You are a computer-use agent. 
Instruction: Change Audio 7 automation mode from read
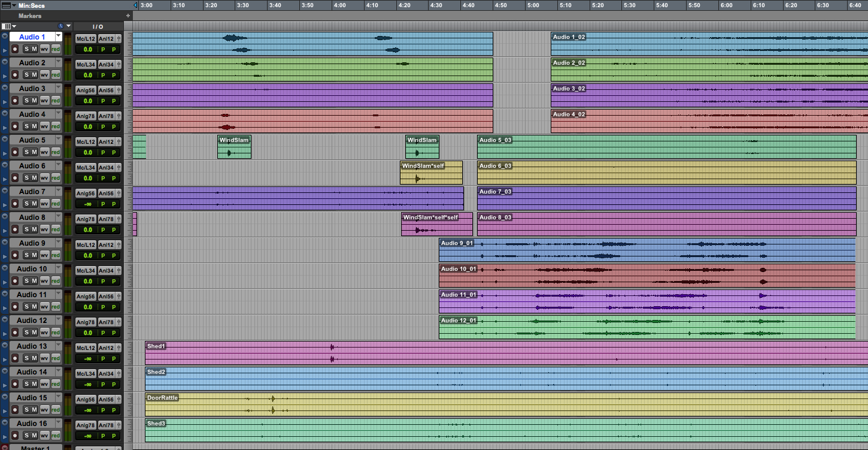(56, 204)
